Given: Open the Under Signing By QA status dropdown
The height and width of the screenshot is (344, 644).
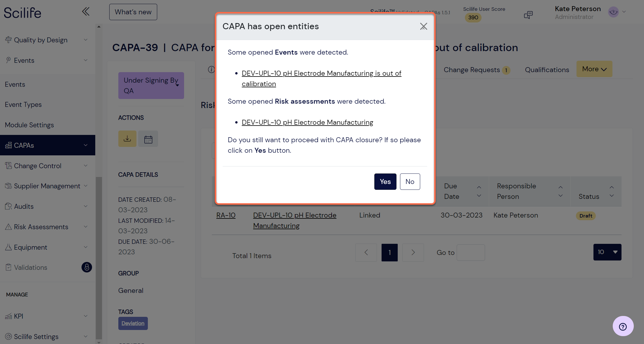Looking at the screenshot, I should click(151, 86).
